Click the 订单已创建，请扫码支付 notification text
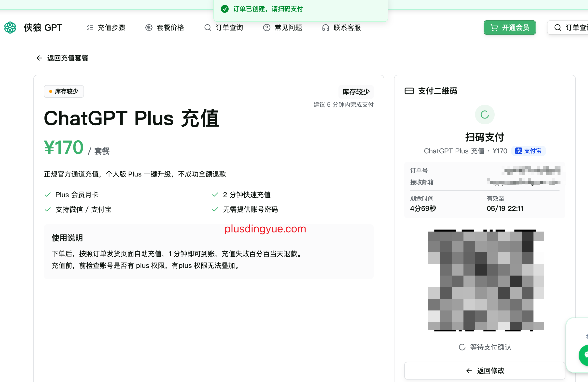Screen dimensions: 588x382 click(268, 9)
